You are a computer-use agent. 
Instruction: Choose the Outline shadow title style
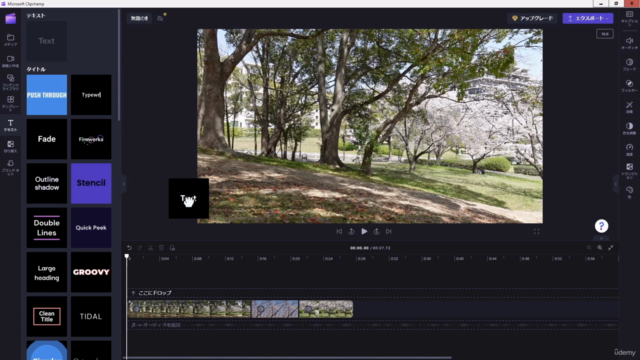(47, 183)
